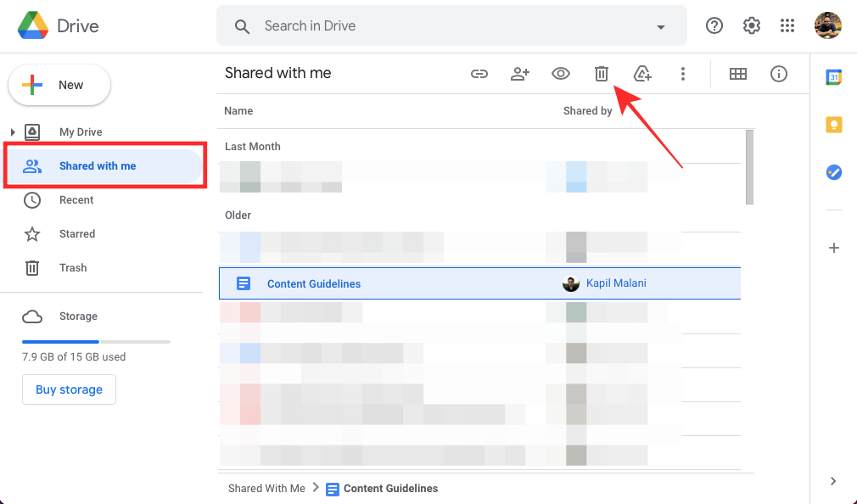Click the Older section label

(238, 216)
